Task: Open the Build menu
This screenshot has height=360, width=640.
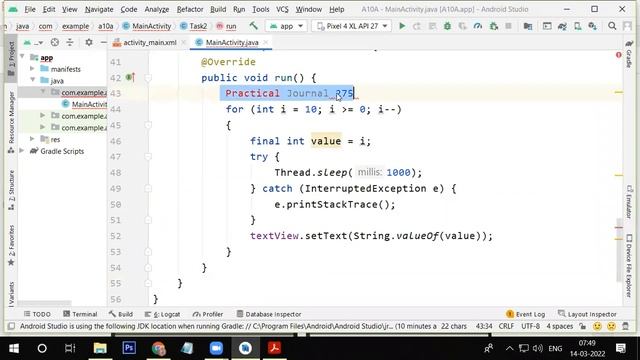Action: (x=218, y=9)
